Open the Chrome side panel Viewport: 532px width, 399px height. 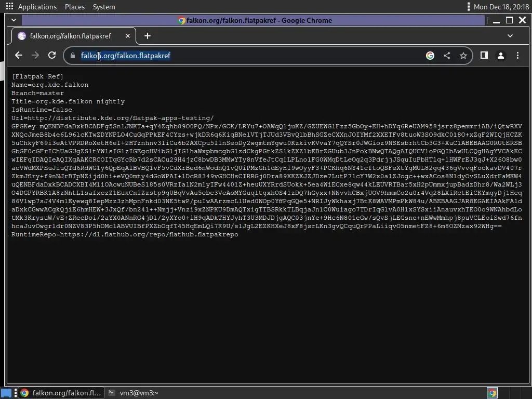[484, 55]
